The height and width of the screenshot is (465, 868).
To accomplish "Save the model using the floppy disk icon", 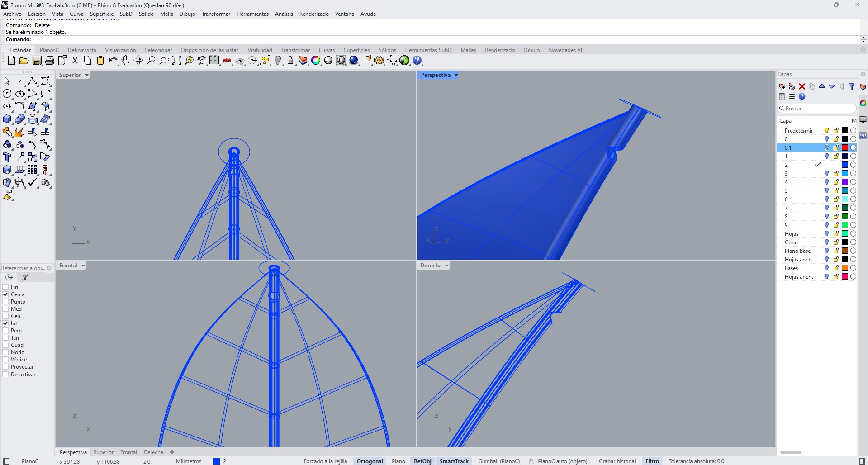I will coord(37,60).
